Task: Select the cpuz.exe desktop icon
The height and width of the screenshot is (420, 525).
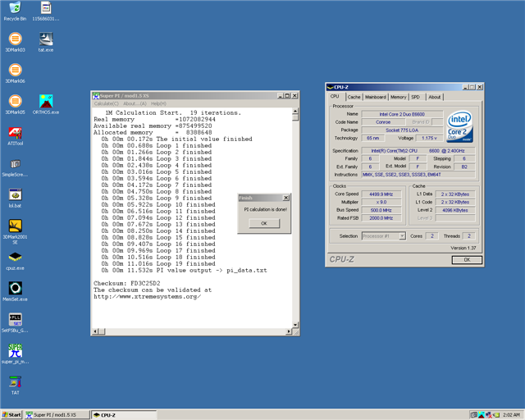Action: (x=15, y=256)
